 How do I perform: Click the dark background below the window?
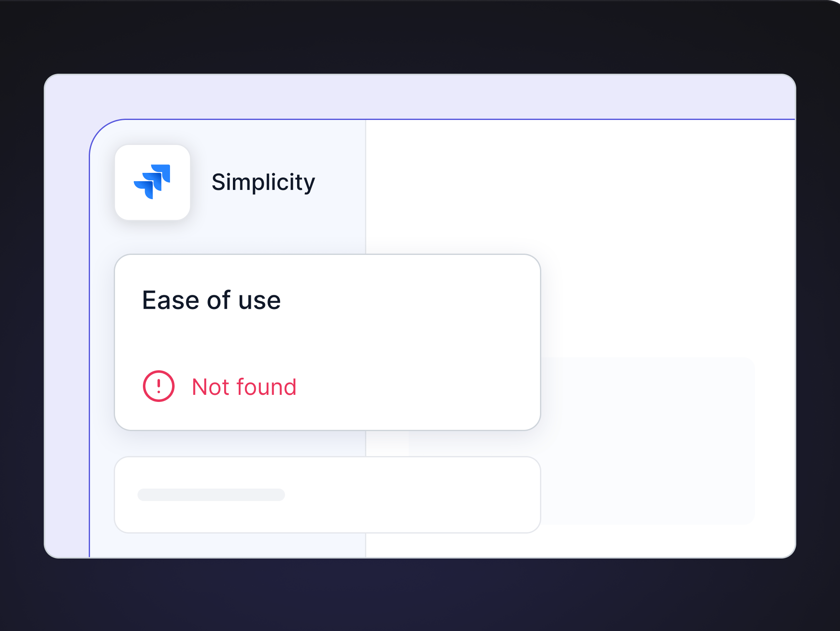[x=417, y=596]
